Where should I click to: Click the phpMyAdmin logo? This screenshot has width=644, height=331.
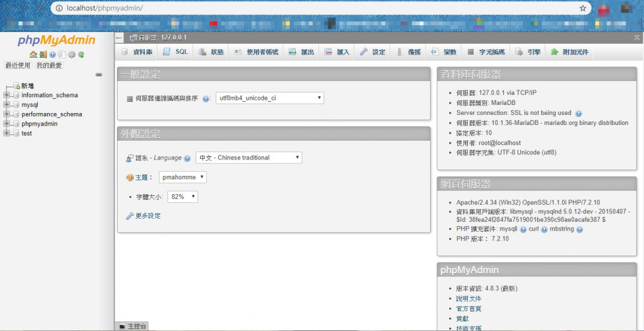pos(57,41)
